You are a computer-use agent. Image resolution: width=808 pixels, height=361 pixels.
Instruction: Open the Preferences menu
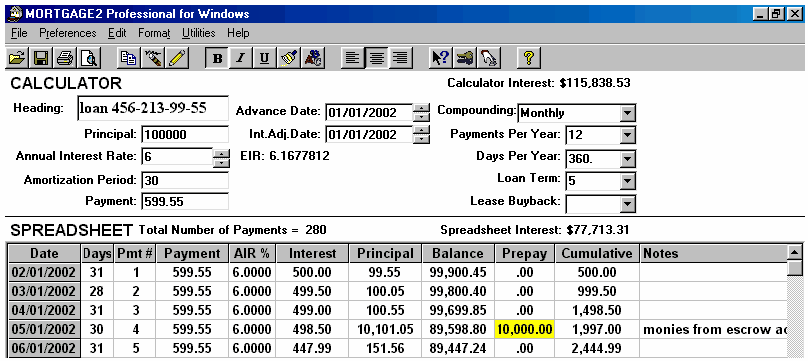click(x=68, y=33)
